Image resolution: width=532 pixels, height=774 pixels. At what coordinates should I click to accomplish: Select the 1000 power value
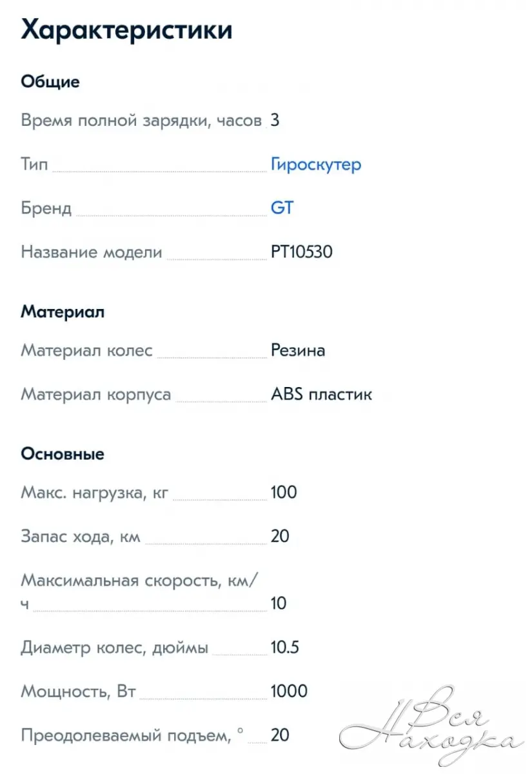point(289,691)
